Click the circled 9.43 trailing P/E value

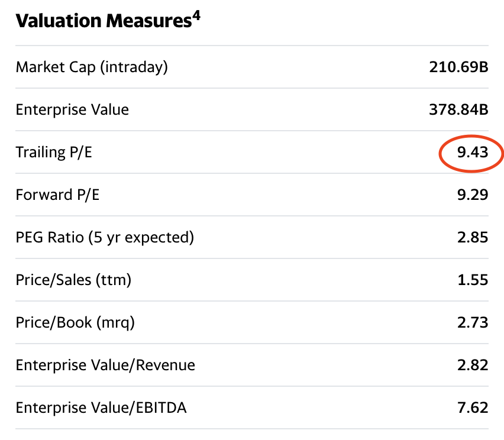[x=472, y=152]
